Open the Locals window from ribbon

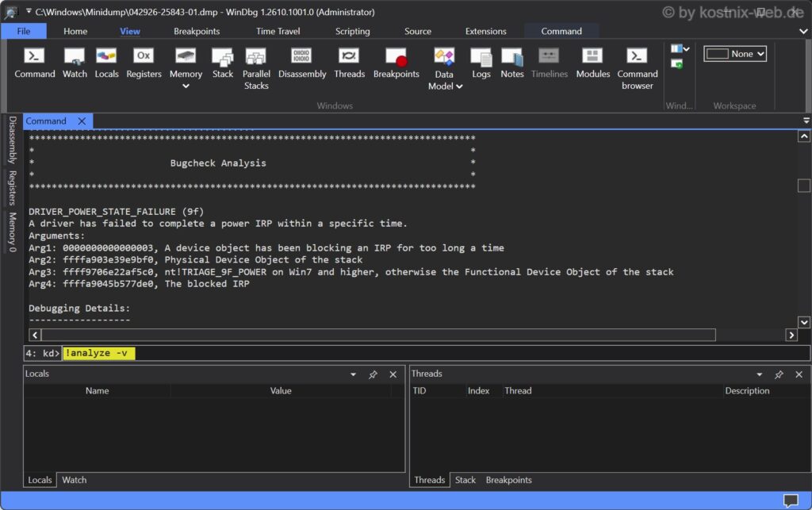pyautogui.click(x=106, y=63)
